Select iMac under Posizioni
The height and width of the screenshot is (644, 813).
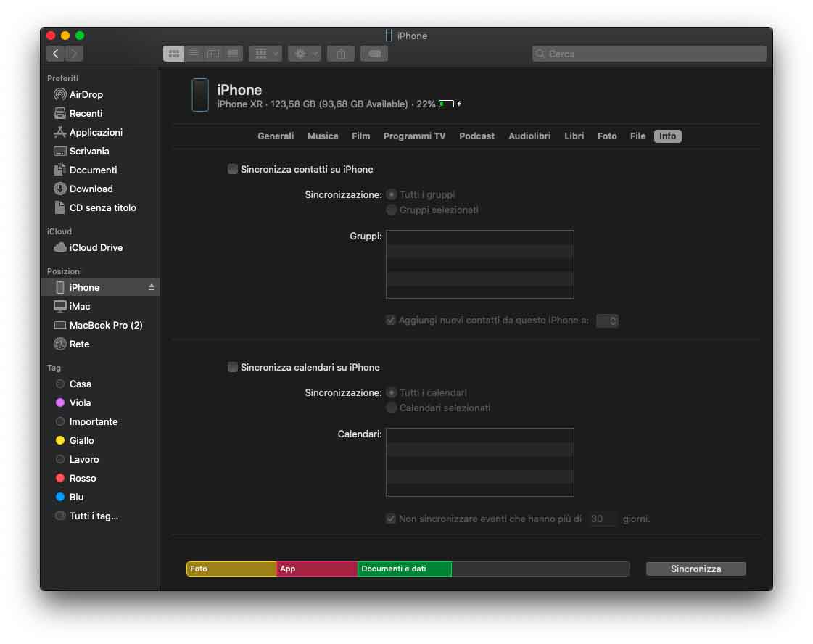(x=99, y=306)
